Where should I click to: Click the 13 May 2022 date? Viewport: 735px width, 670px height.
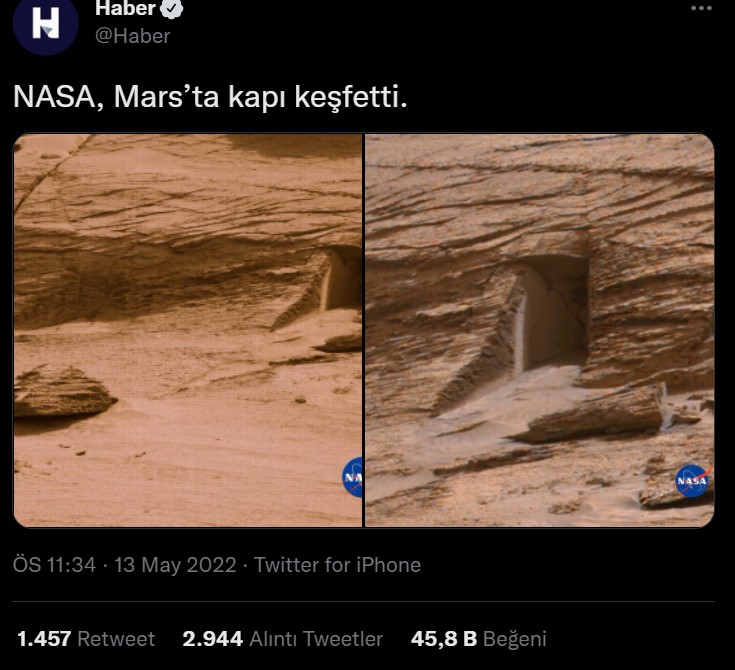coord(175,565)
